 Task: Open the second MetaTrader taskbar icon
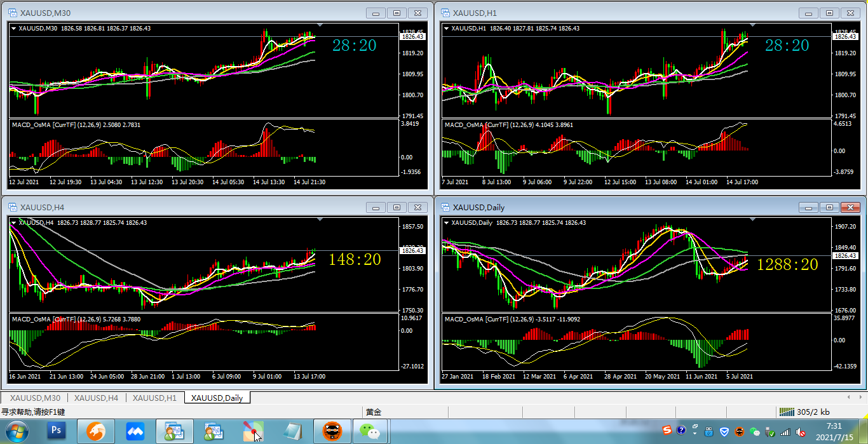(x=214, y=431)
